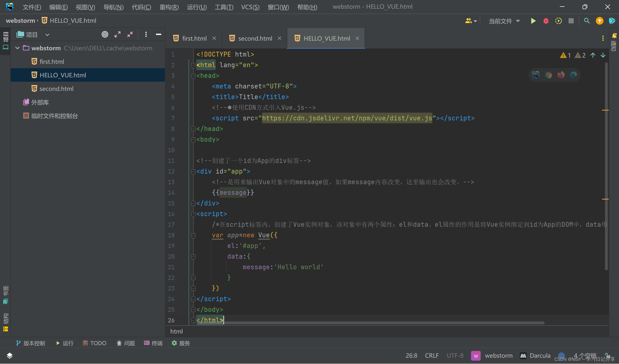The width and height of the screenshot is (619, 364).
Task: Collapse the webstorm project root folder
Action: [17, 48]
